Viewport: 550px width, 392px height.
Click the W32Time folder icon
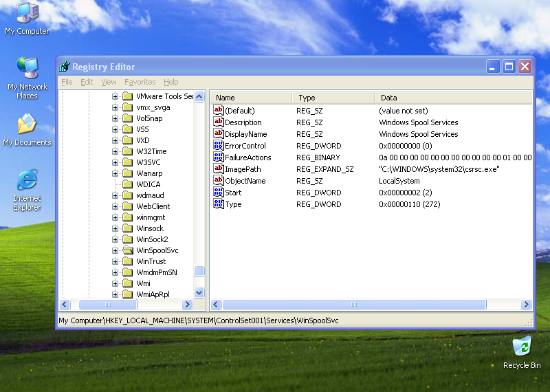click(128, 151)
